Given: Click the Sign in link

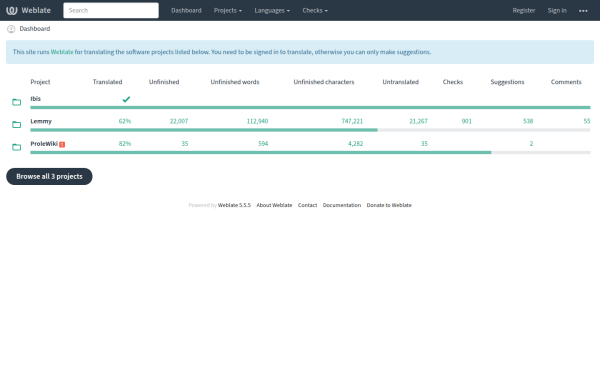Looking at the screenshot, I should 557,10.
